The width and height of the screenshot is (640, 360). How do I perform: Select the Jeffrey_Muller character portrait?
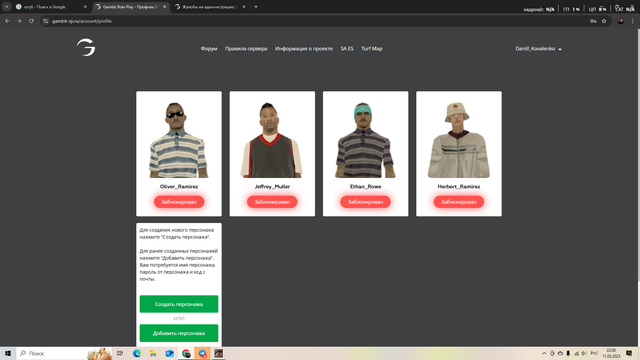tap(272, 140)
